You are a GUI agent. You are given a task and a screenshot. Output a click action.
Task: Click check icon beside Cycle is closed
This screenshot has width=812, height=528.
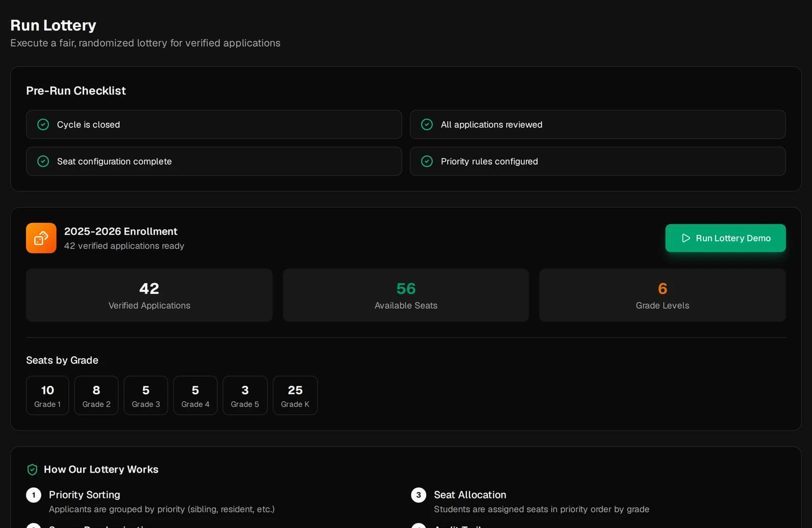pos(43,124)
